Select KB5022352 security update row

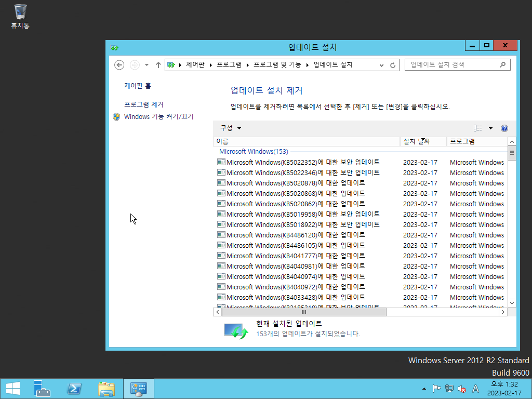362,162
